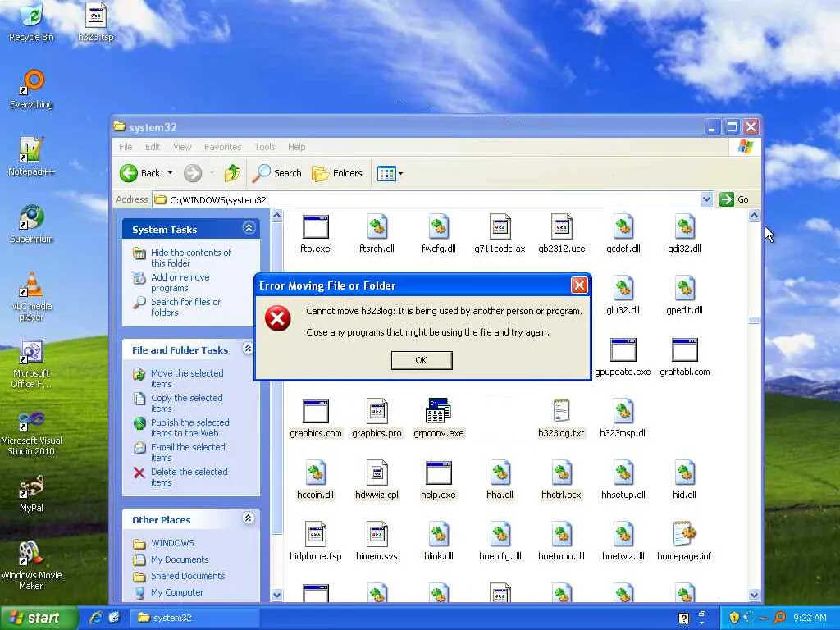The image size is (840, 630).
Task: Go up one folder level
Action: (x=232, y=173)
